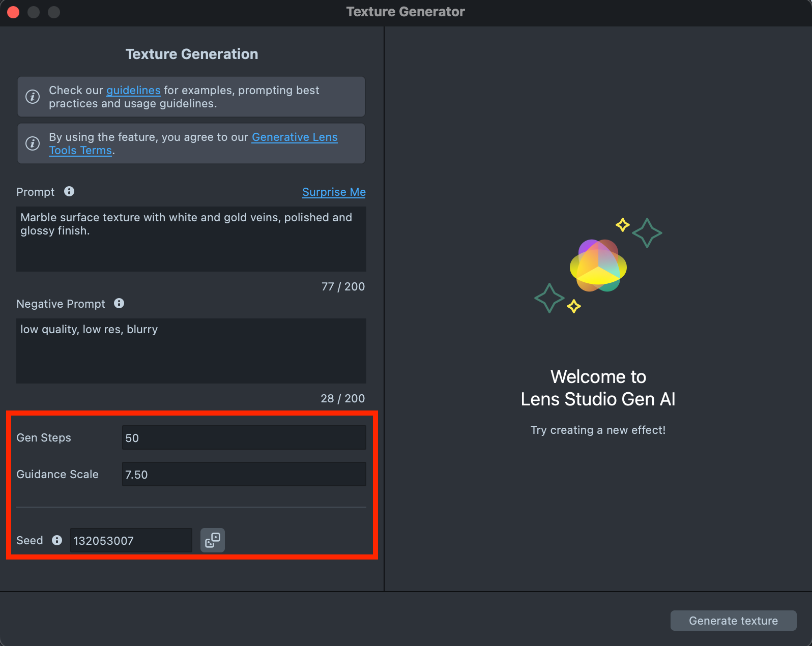Click the guidelines banner info icon
Screen dimensions: 812x646
(x=33, y=97)
